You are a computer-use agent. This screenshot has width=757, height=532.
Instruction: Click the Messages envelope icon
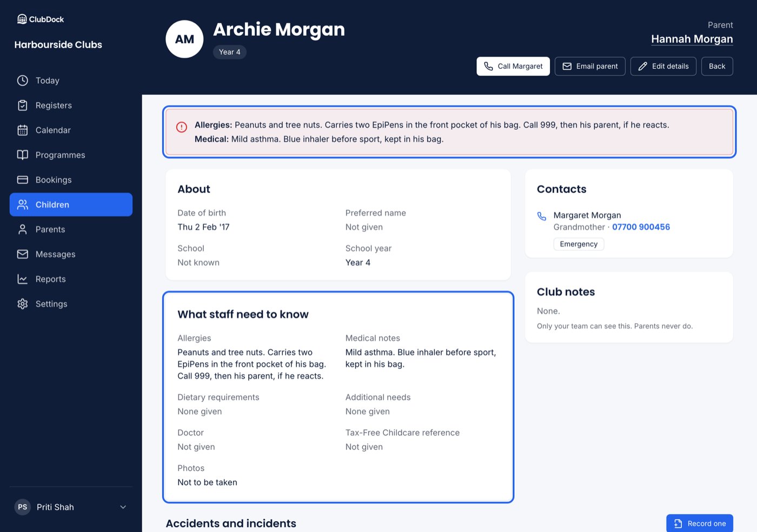(x=23, y=254)
